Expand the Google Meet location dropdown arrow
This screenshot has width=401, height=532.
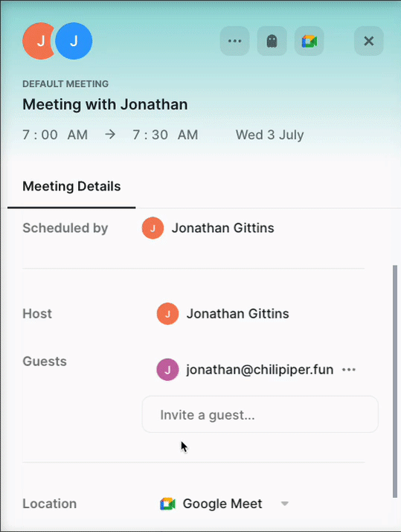point(285,504)
